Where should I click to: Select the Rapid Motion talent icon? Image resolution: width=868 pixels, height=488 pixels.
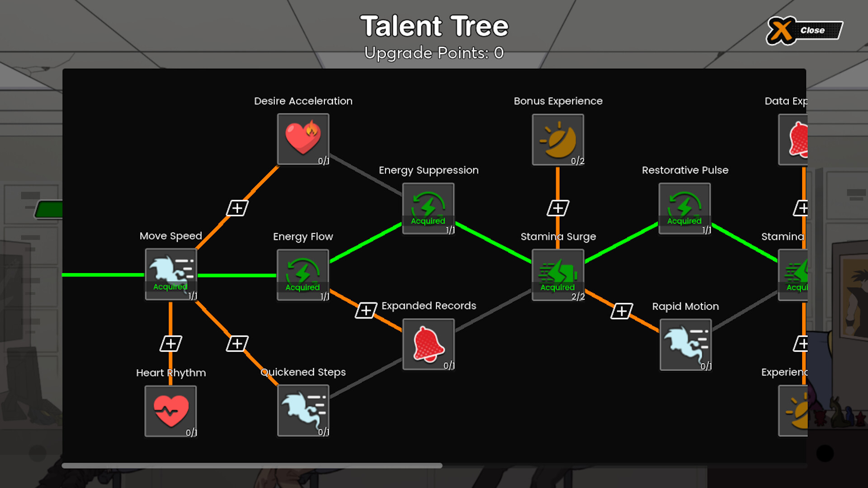(685, 345)
